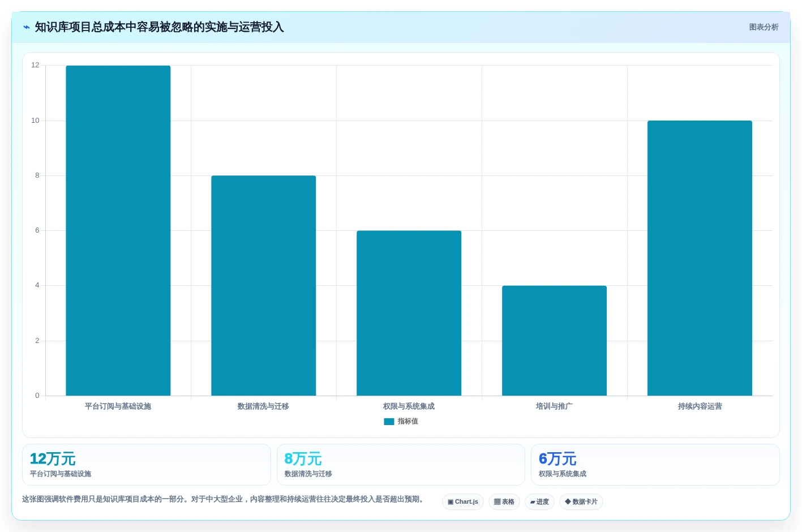The width and height of the screenshot is (802, 532).
Task: Click the 平台订阅与基础设施 axis label
Action: pyautogui.click(x=118, y=406)
